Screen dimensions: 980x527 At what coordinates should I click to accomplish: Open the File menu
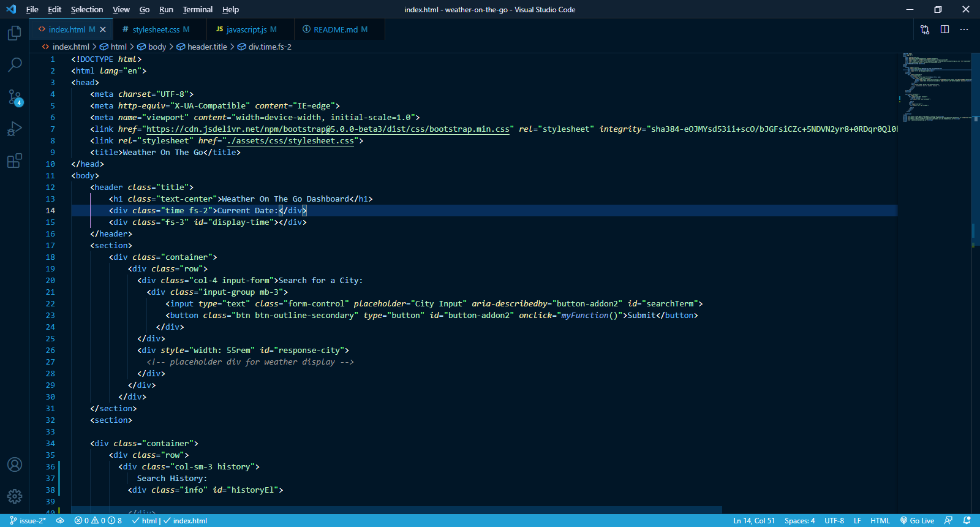tap(32, 9)
